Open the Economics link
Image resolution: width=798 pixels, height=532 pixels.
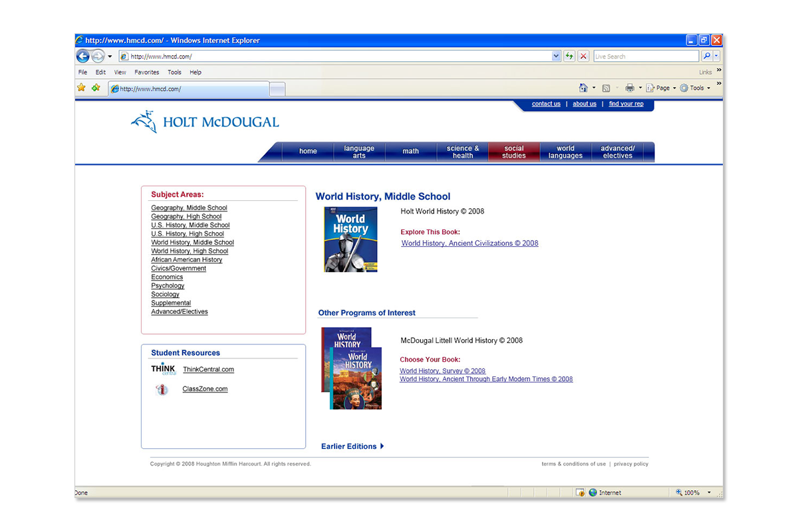click(x=167, y=277)
